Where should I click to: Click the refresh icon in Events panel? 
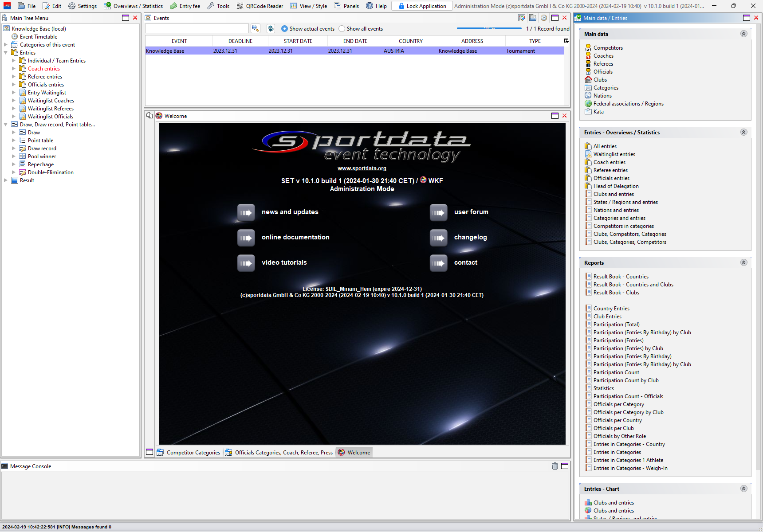point(271,28)
